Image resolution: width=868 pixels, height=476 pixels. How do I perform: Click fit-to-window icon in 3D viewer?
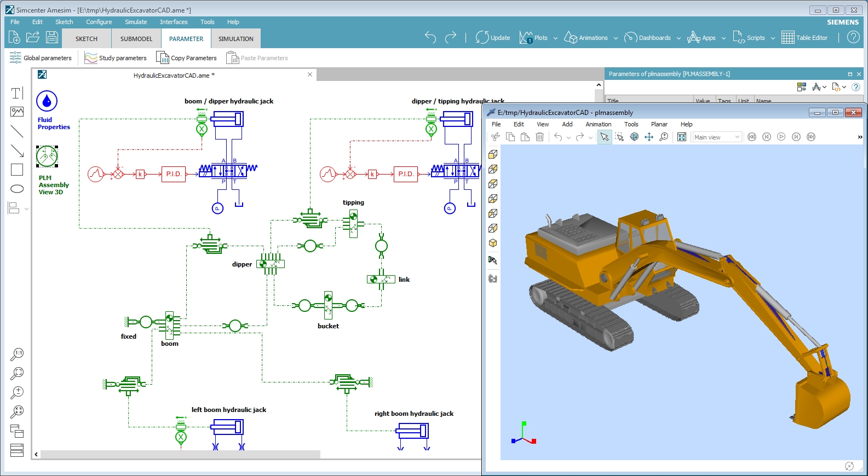pos(682,137)
